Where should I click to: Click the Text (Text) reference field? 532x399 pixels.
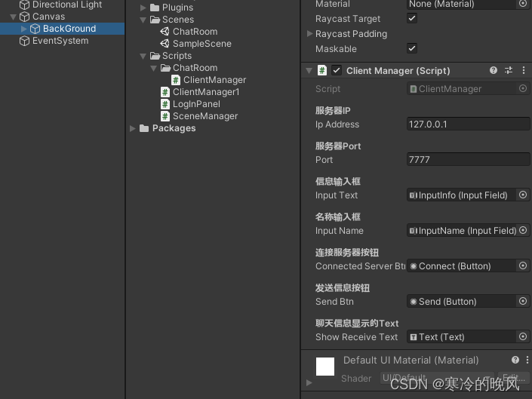click(x=461, y=336)
